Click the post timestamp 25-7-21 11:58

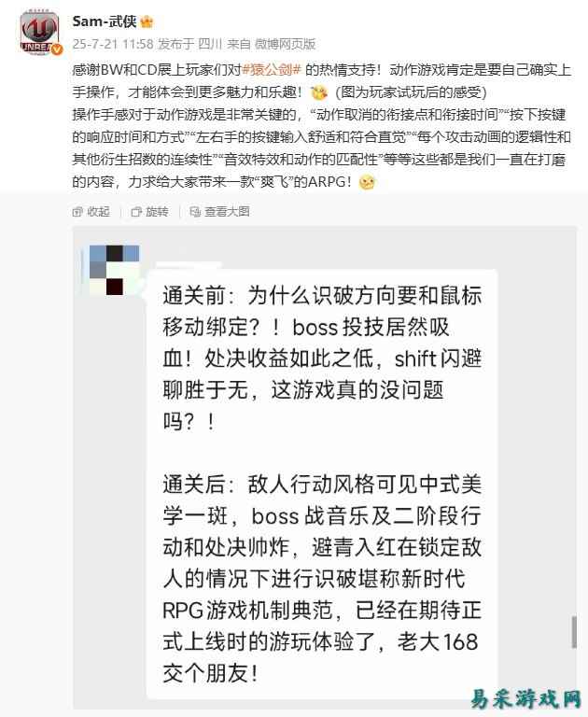coord(113,44)
